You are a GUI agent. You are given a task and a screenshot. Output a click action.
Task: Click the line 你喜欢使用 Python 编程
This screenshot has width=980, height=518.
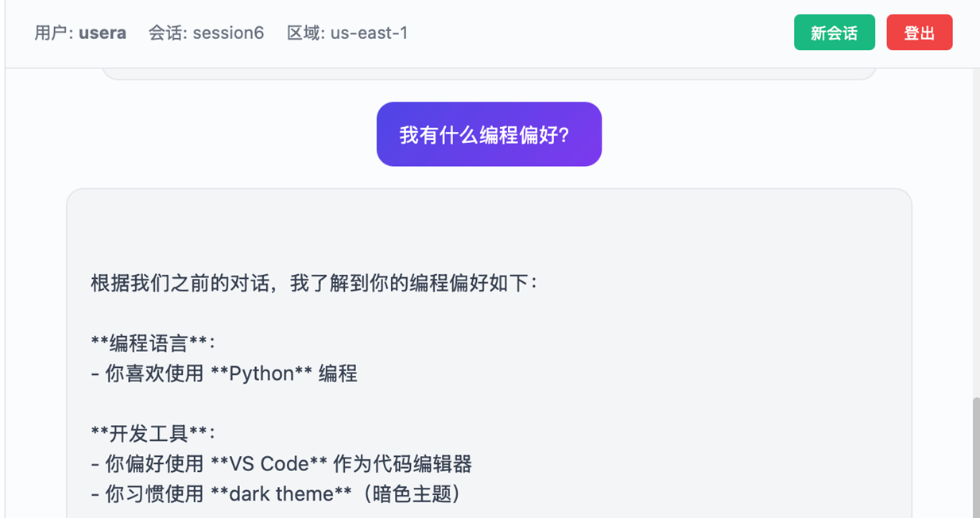[224, 373]
